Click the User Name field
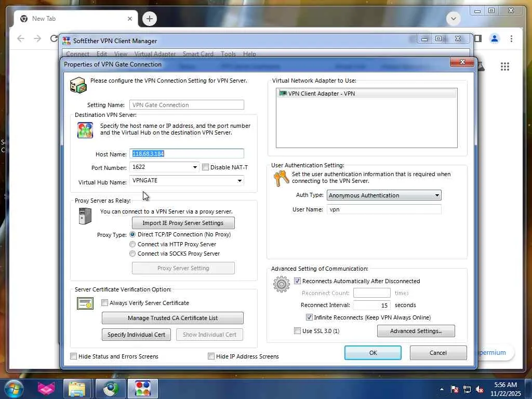This screenshot has width=532, height=399. 384,209
